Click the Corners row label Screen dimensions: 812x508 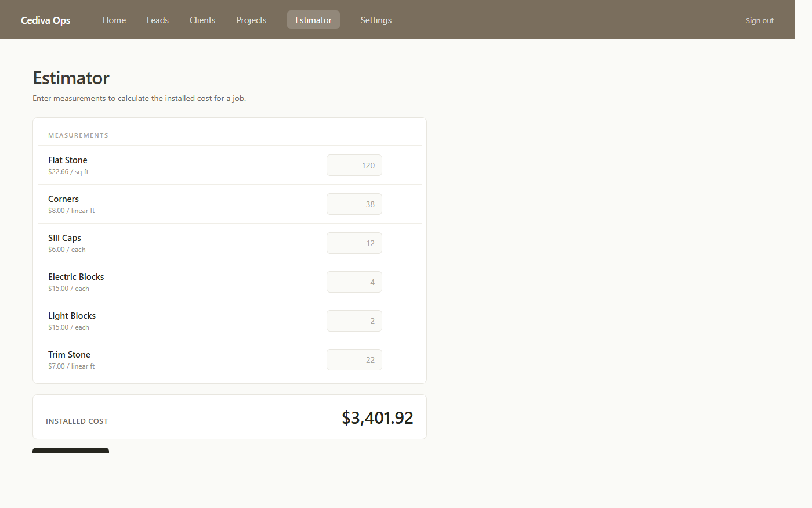(x=63, y=199)
